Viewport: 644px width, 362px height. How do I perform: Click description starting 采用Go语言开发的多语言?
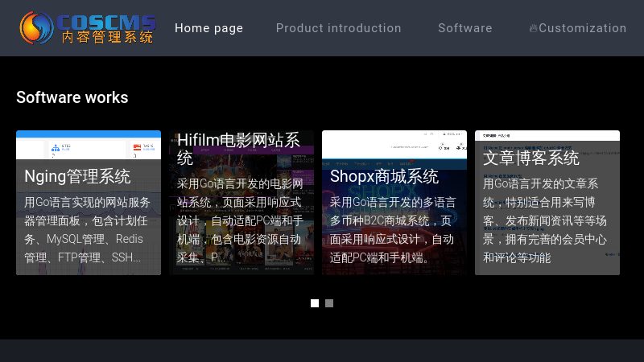coord(393,230)
